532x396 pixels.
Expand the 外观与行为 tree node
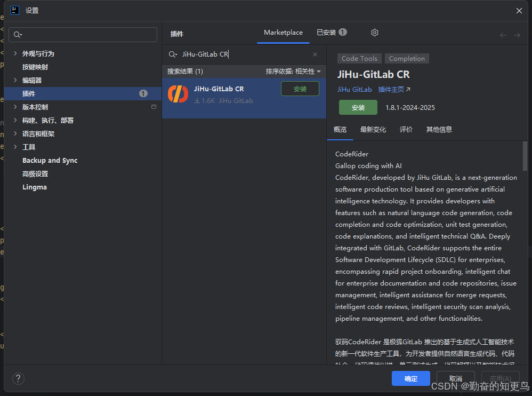15,53
